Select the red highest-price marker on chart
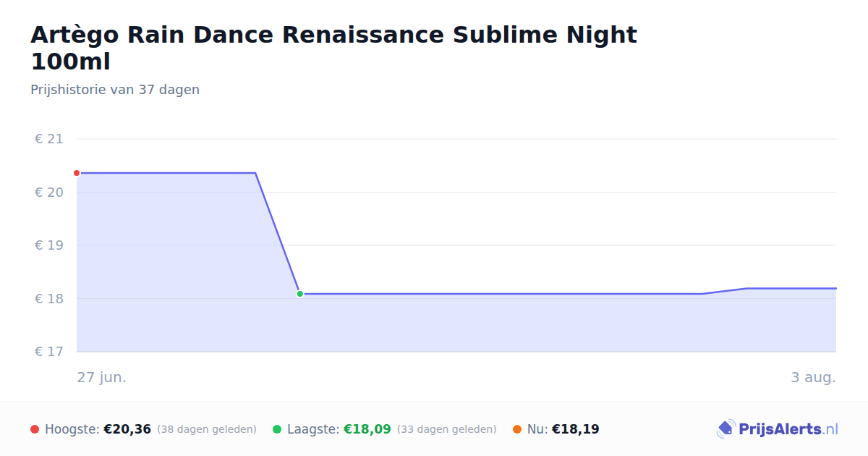Viewport: 868px width, 456px height. coord(77,173)
